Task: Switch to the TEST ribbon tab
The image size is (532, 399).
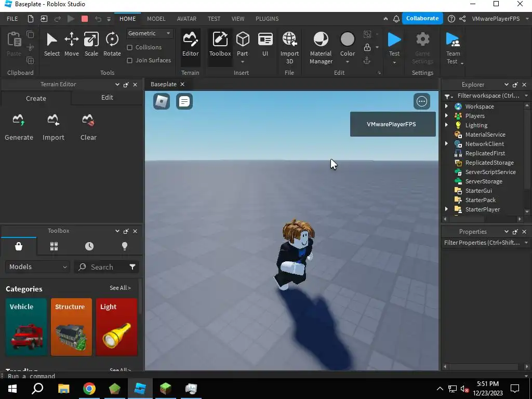Action: [214, 19]
